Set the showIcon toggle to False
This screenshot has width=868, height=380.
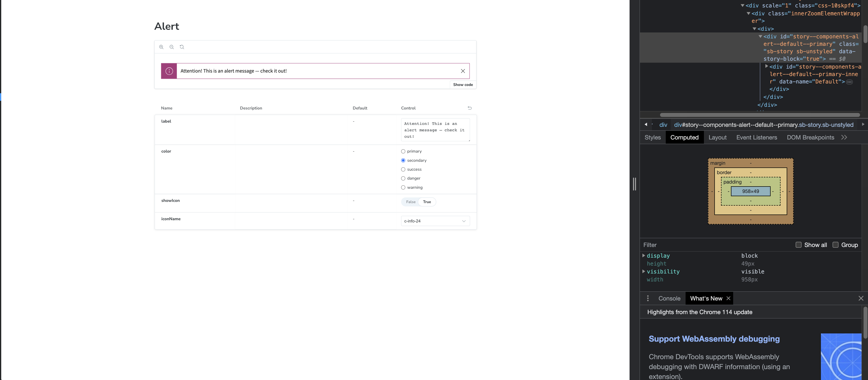410,201
